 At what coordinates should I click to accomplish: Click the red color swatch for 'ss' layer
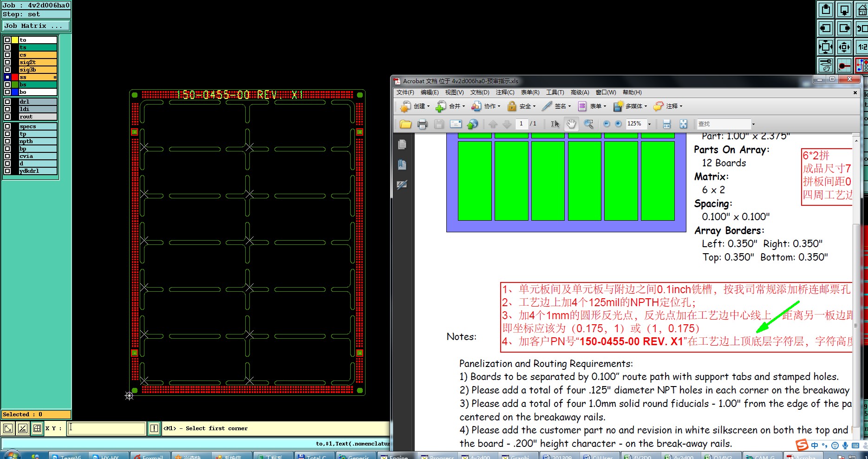tap(15, 77)
